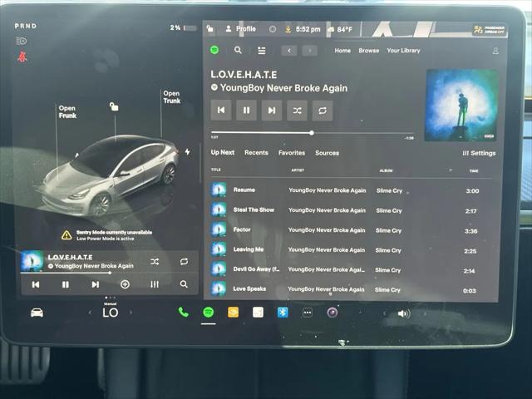
Task: Switch to the Up Next tab
Action: point(223,152)
